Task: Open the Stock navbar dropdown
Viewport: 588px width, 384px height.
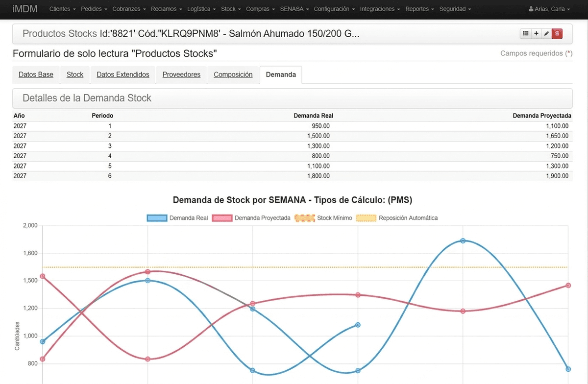Action: pos(231,9)
